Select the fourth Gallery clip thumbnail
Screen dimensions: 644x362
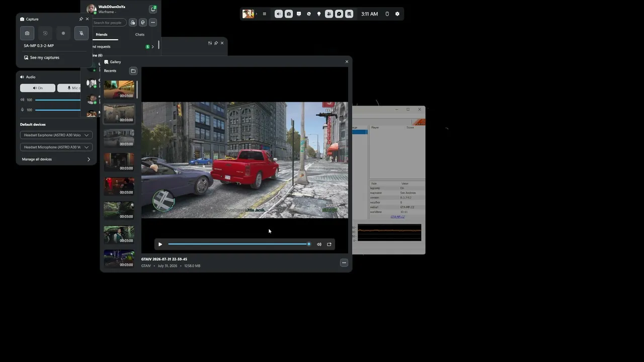(x=119, y=162)
